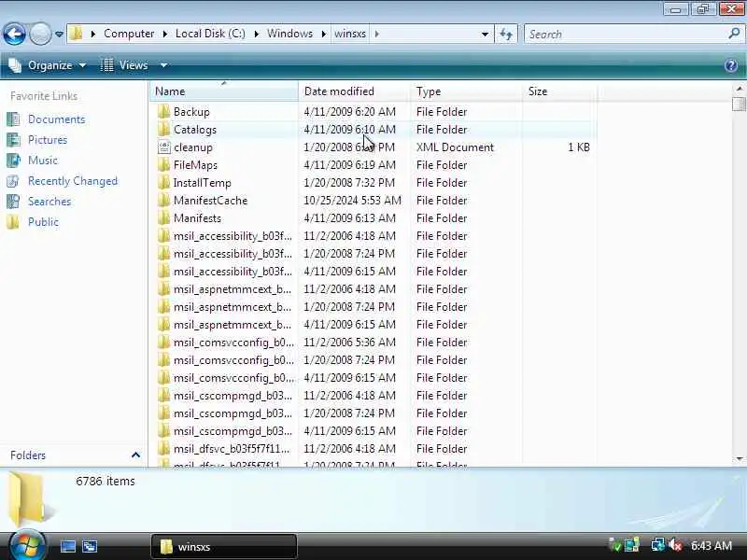Image resolution: width=747 pixels, height=560 pixels.
Task: Activate the winsxs taskbar button
Action: pyautogui.click(x=224, y=547)
